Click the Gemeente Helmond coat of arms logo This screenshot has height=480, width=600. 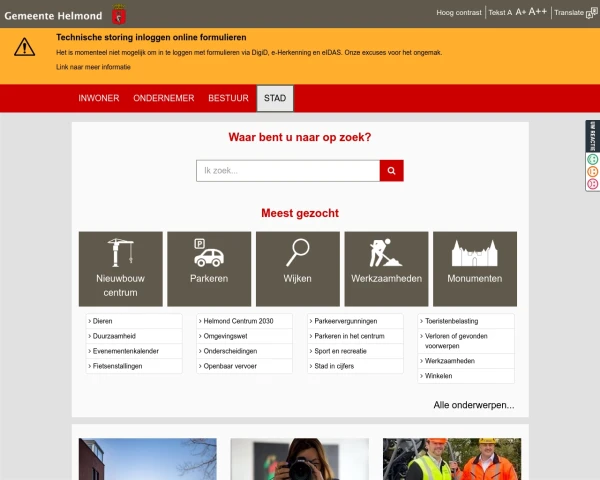coord(119,15)
